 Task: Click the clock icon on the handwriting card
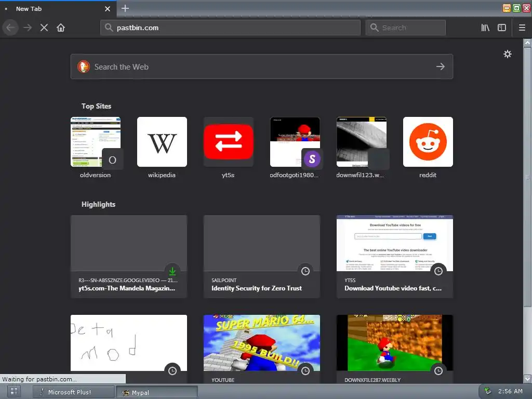click(x=172, y=370)
